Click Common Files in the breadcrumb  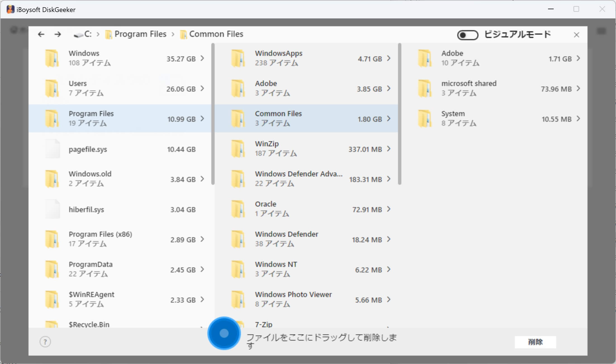216,34
